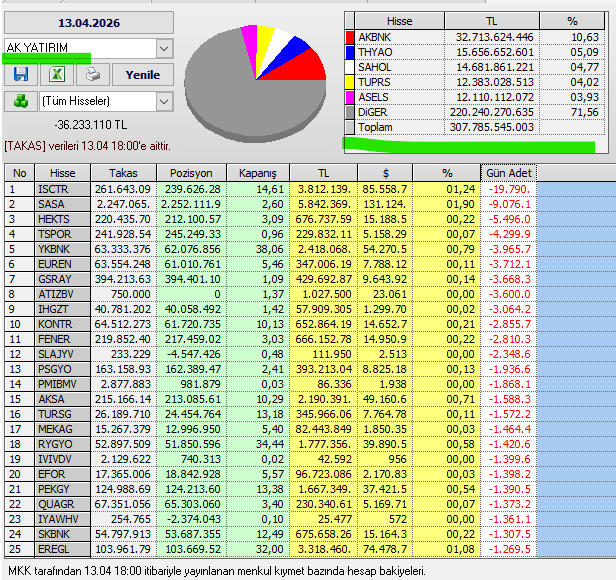616x580 pixels.
Task: Select the ATIZBV stock cell
Action: click(62, 294)
